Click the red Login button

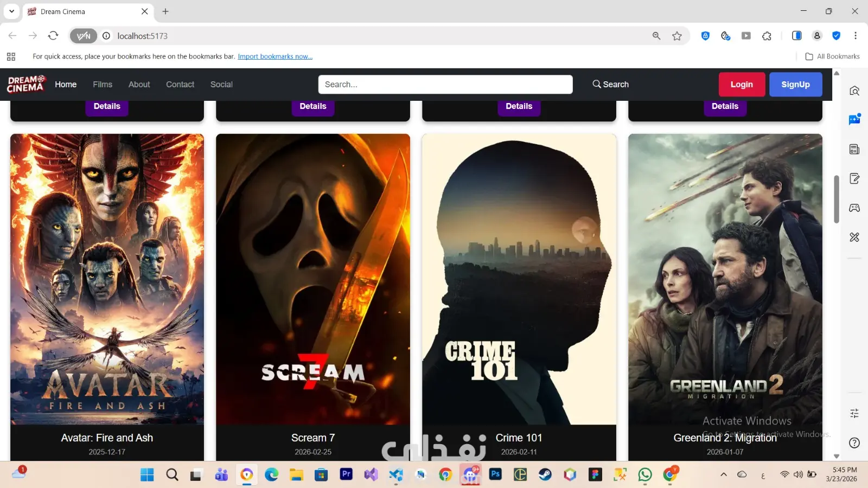(x=742, y=85)
